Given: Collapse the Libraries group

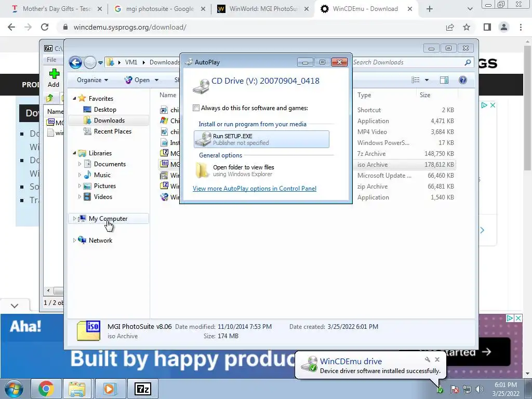Looking at the screenshot, I should (74, 153).
